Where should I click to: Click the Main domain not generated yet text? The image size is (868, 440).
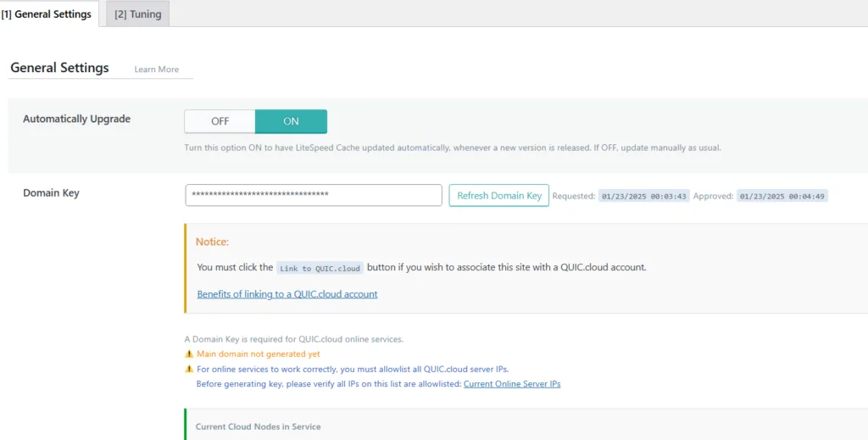(x=258, y=354)
